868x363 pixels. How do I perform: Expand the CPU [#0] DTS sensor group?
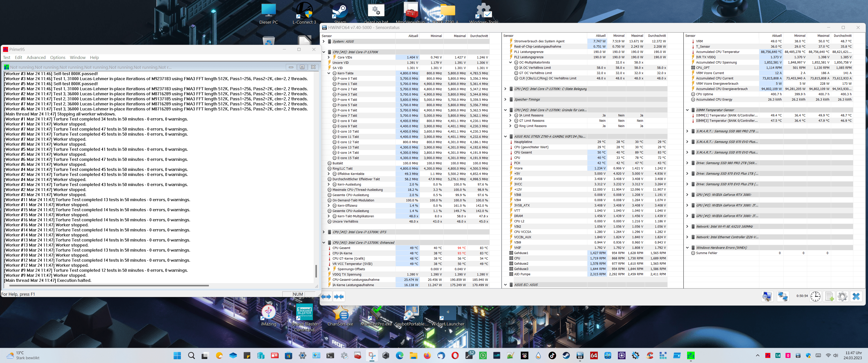pos(324,232)
